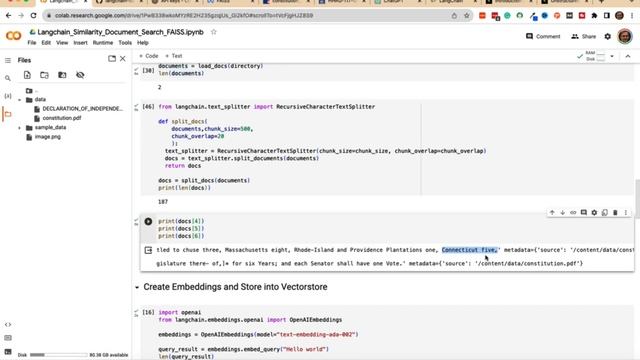Toggle hidden files visibility icon

tap(80, 75)
